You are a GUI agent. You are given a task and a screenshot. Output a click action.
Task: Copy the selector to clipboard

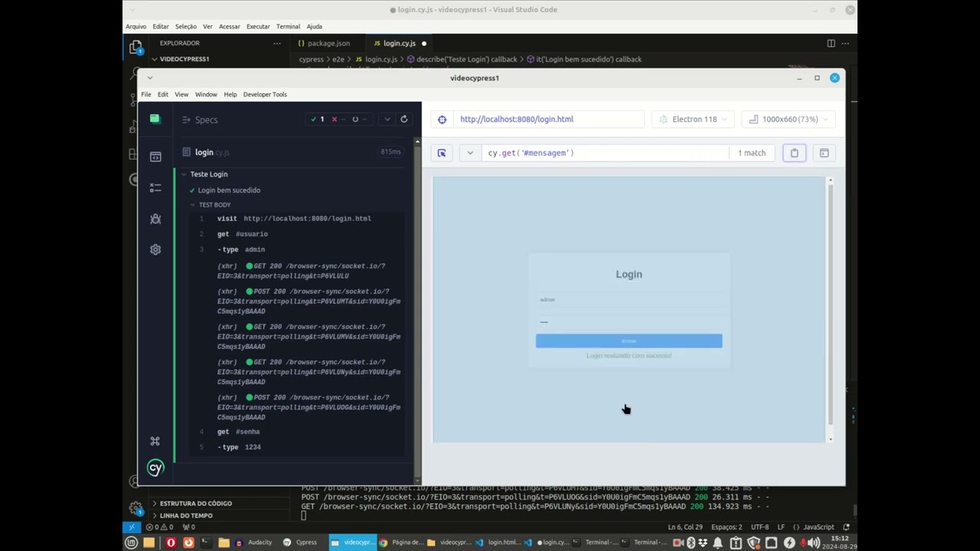point(794,153)
